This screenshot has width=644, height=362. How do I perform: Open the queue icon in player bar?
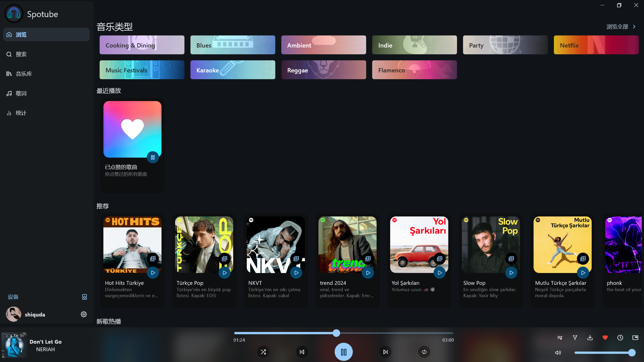(x=560, y=338)
